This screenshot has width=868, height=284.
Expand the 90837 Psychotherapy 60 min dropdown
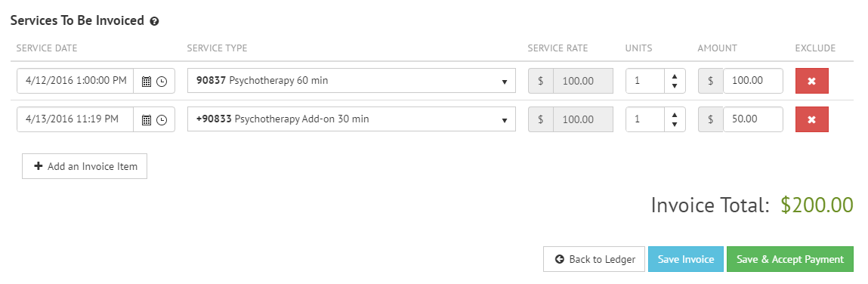coord(351,81)
